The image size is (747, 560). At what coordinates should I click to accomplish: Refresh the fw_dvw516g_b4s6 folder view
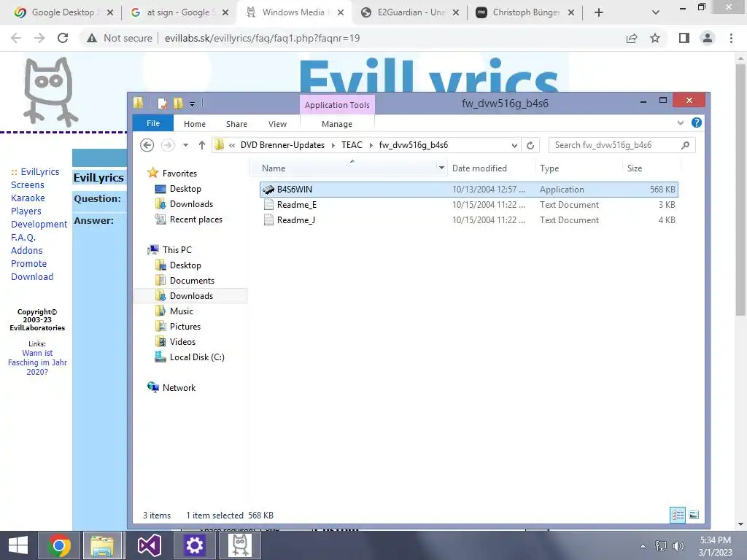click(530, 145)
